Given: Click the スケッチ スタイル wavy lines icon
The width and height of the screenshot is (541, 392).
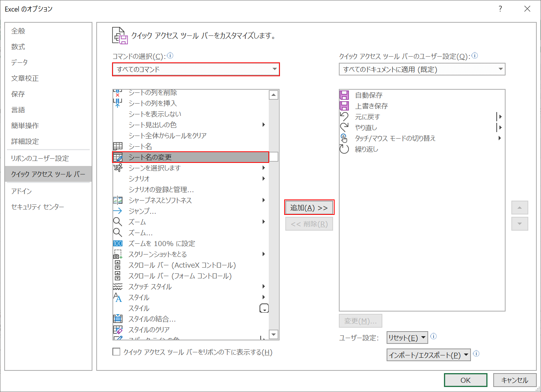Looking at the screenshot, I should click(x=118, y=286).
